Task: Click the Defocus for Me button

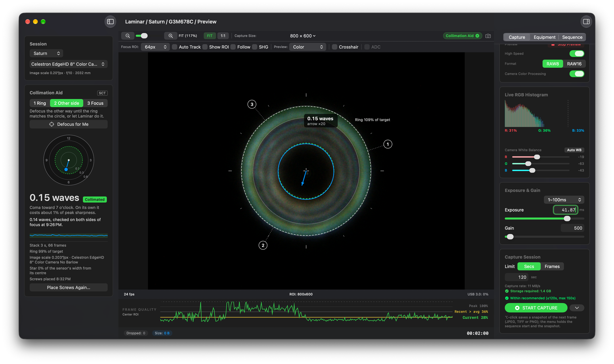Action: (x=68, y=124)
